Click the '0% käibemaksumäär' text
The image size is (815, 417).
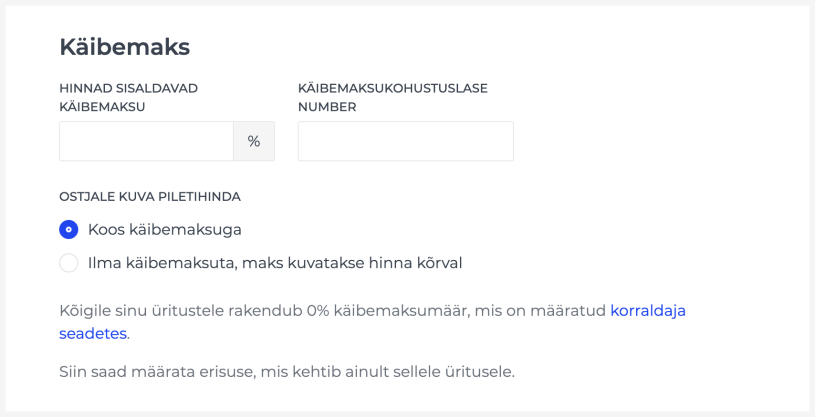(x=379, y=310)
